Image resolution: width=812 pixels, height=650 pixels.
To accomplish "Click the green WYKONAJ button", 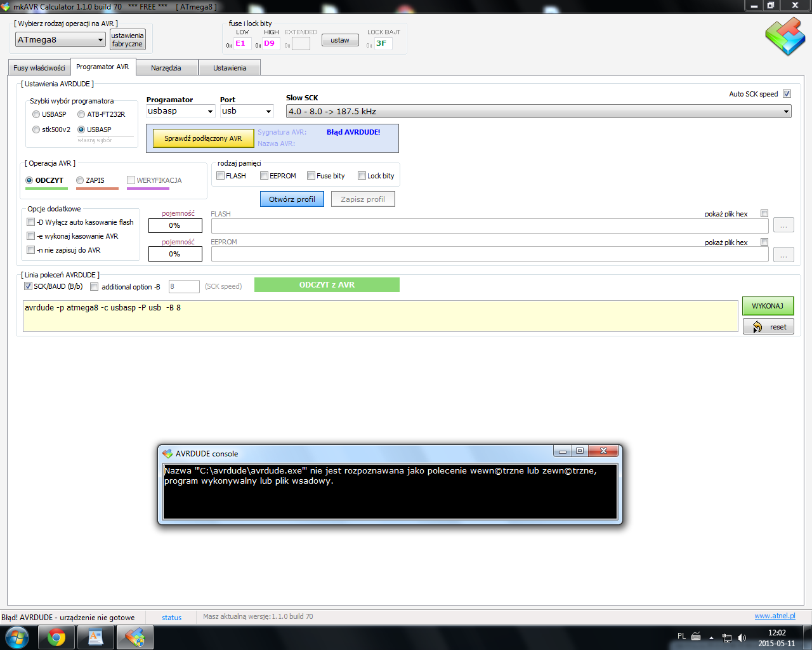I will point(768,306).
